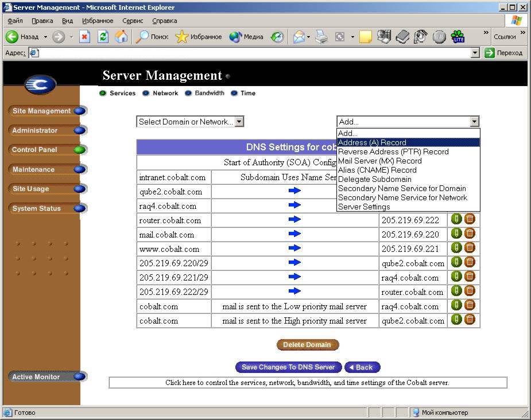Click the grey book toolbar icon
This screenshot has width=531, height=420.
(x=402, y=37)
